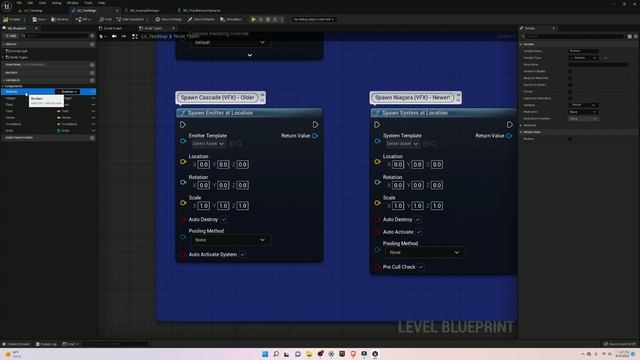This screenshot has width=640, height=360.
Task: Open the Default dropdown on top node
Action: [x=231, y=42]
